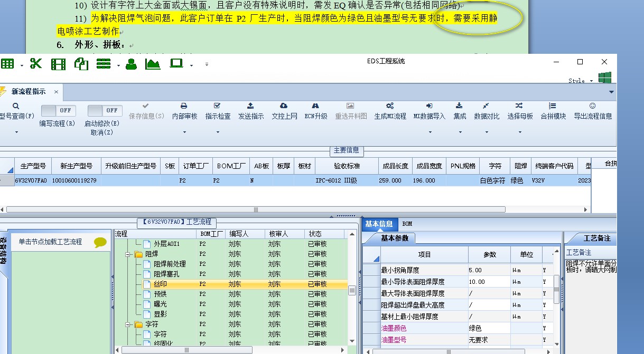
Task: Click 选择母板 shuffle icon
Action: tap(519, 106)
